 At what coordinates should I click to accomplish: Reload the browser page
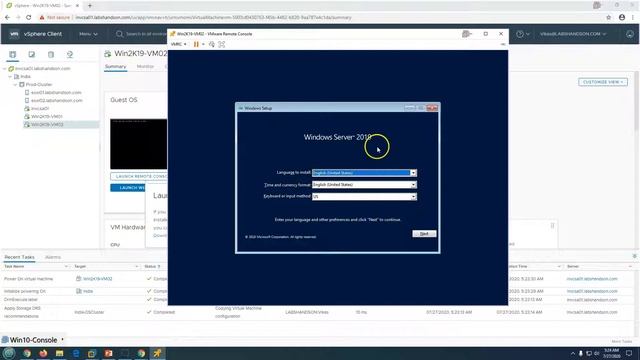pyautogui.click(x=29, y=17)
